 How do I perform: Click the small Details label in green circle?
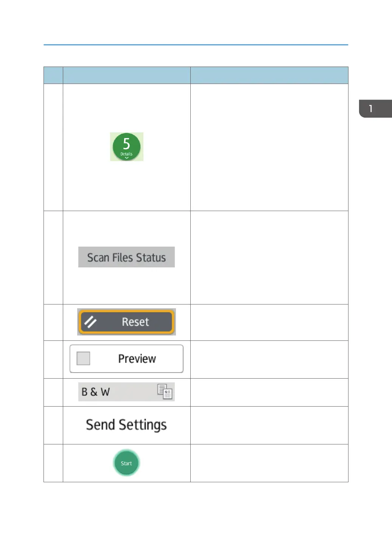[126, 154]
